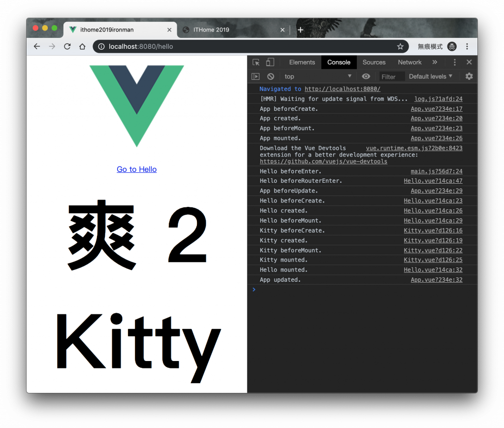Click the Vue logo image

point(137,106)
